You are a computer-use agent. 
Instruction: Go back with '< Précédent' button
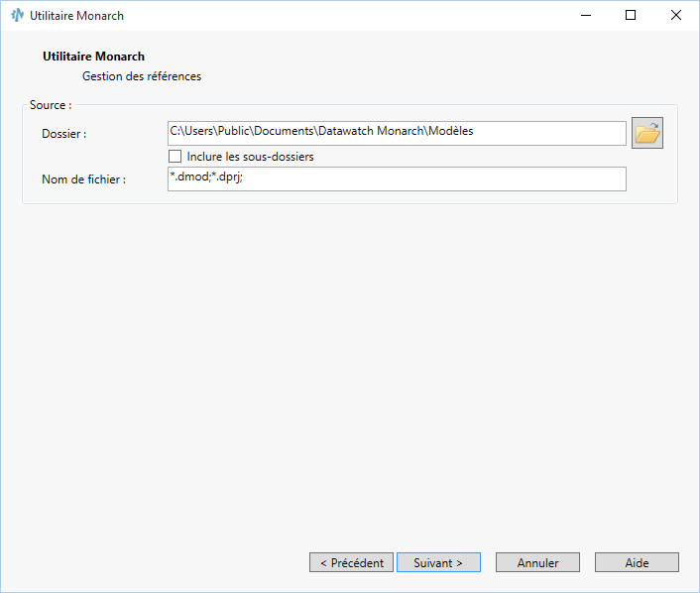[351, 562]
